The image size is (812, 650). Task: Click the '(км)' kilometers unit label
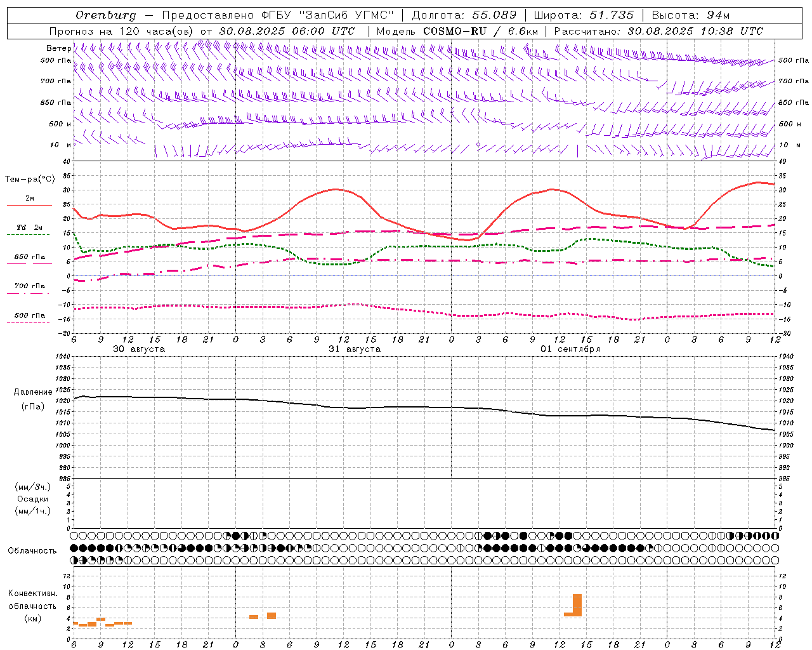[x=33, y=618]
